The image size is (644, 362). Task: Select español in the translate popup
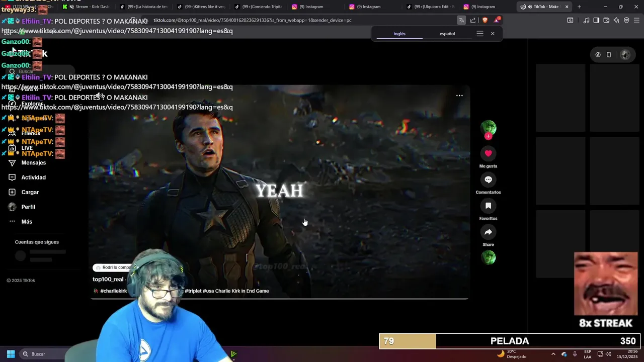click(447, 34)
